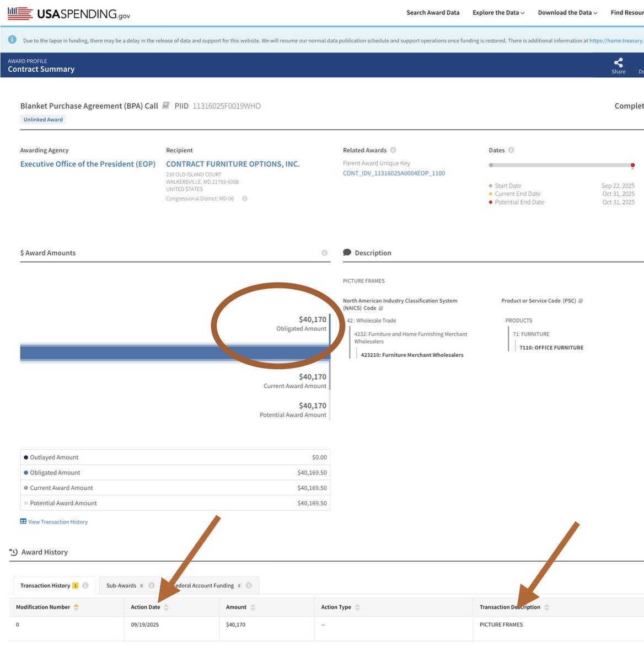
Task: Click the USAspending.gov logo
Action: pos(69,13)
